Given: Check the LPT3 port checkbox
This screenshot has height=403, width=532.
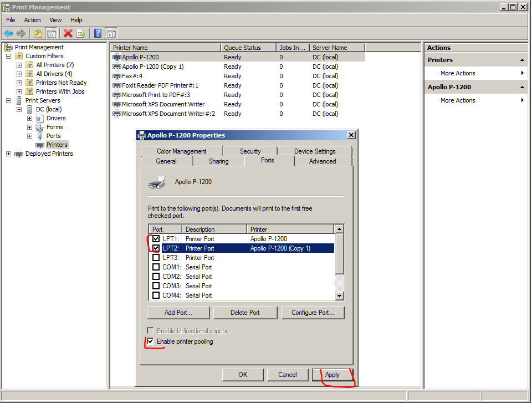Looking at the screenshot, I should (156, 258).
